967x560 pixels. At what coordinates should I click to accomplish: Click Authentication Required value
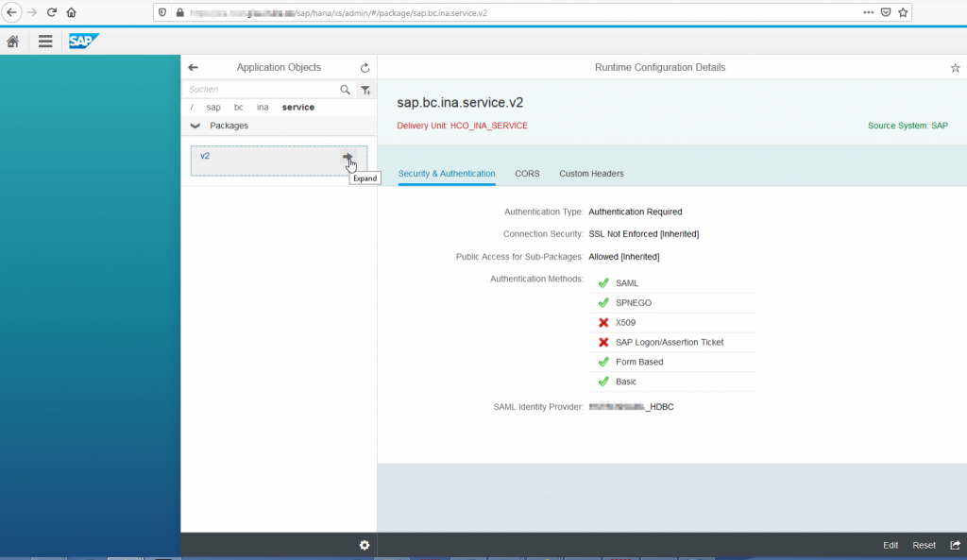coord(636,212)
